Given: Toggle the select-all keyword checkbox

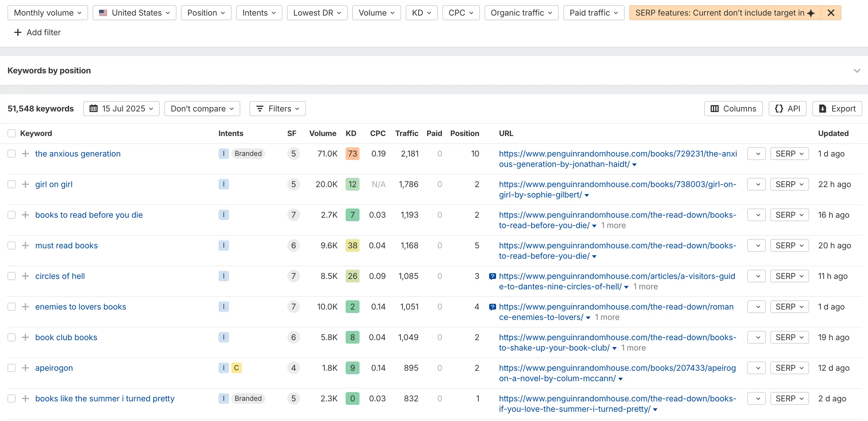Looking at the screenshot, I should point(12,133).
